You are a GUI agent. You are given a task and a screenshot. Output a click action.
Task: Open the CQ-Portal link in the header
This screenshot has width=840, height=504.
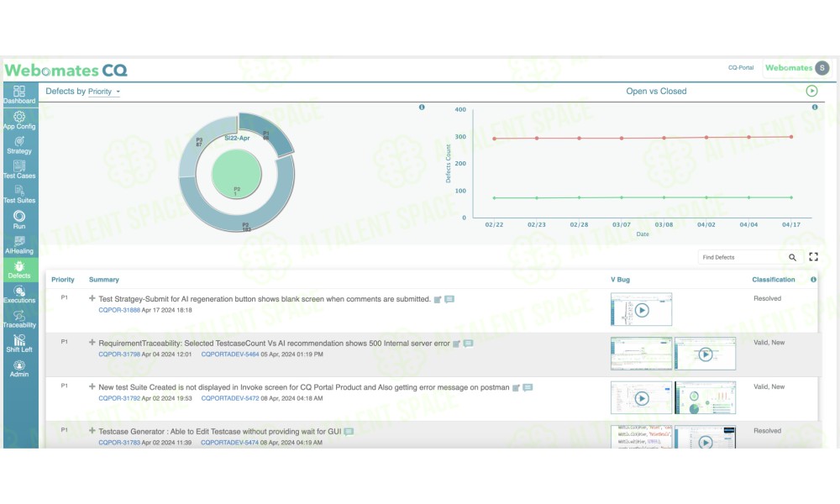coord(740,68)
